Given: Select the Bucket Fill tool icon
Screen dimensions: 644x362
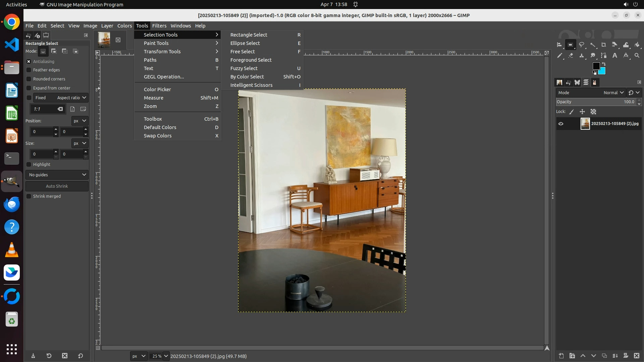Looking at the screenshot, I should click(637, 45).
